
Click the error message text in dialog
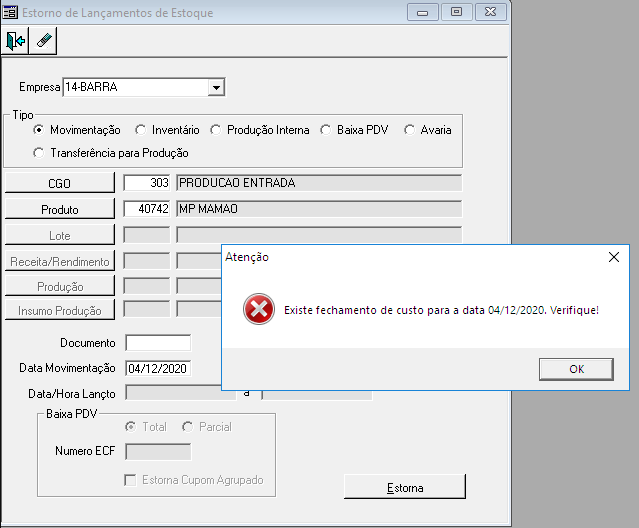(x=441, y=310)
